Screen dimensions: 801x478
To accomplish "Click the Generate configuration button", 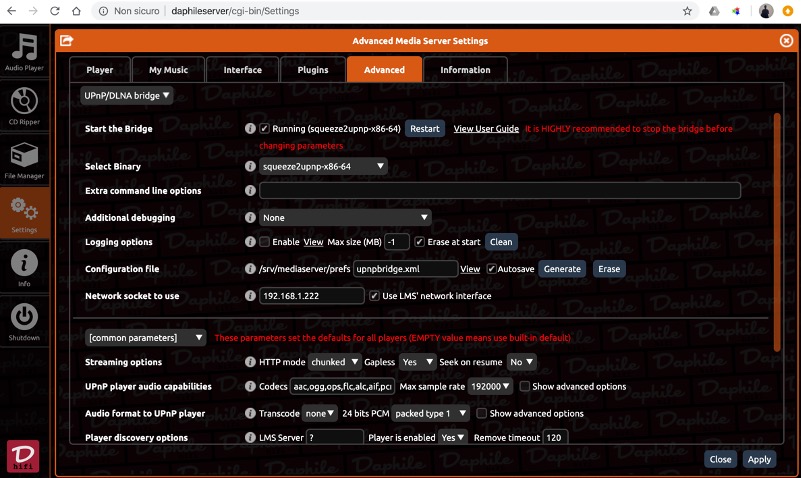I will click(x=562, y=269).
